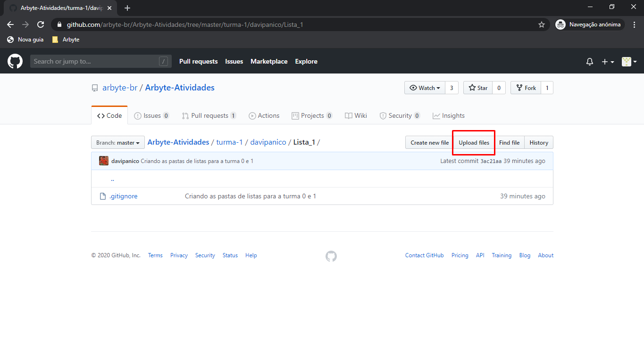The image size is (644, 343).
Task: Click Upload files button
Action: [x=474, y=142]
